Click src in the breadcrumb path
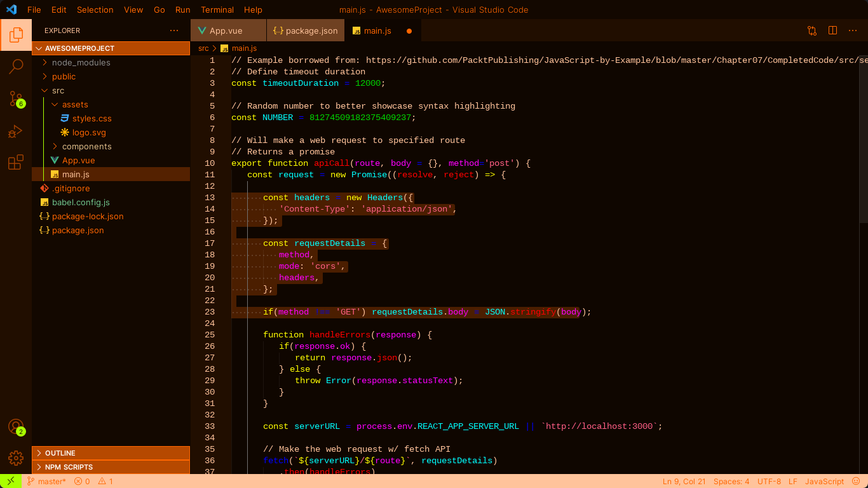 click(x=203, y=48)
